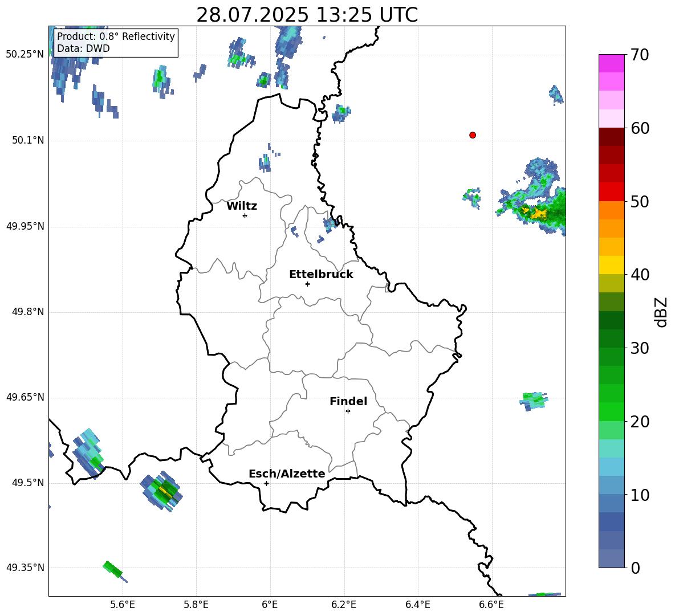Click the 49.5°N latitude label
Screen dimensions: 675x616
tap(28, 483)
